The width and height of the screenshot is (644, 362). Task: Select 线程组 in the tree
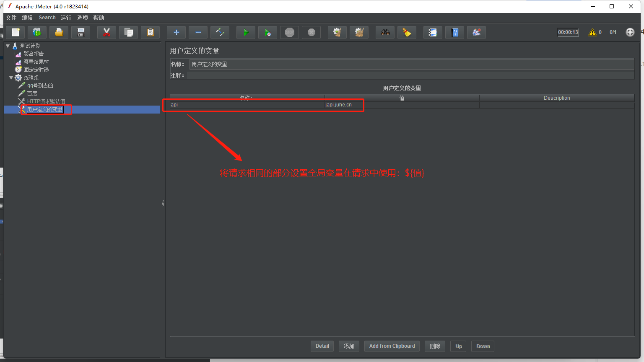pyautogui.click(x=31, y=78)
